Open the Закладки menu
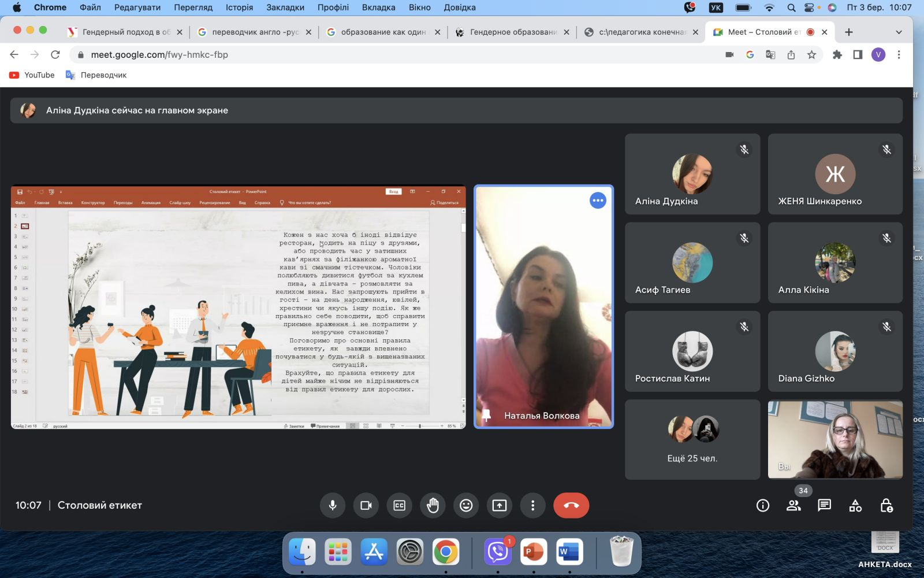The image size is (924, 578). (285, 8)
